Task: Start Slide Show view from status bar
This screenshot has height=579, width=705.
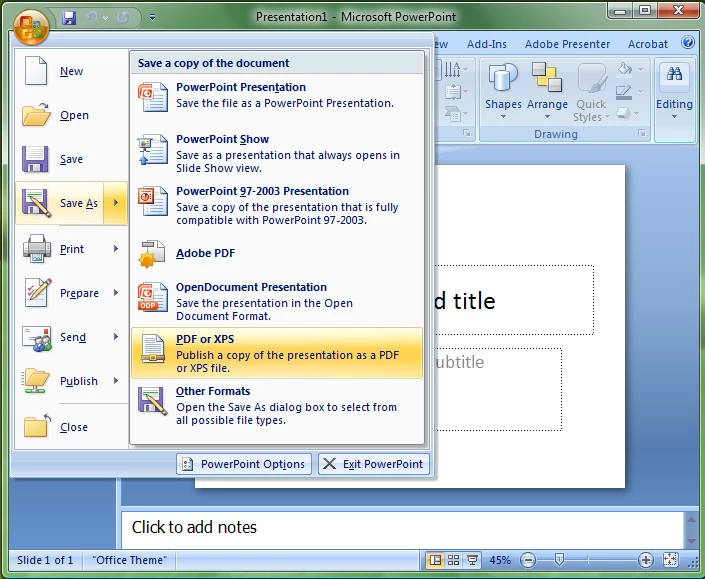Action: click(472, 560)
